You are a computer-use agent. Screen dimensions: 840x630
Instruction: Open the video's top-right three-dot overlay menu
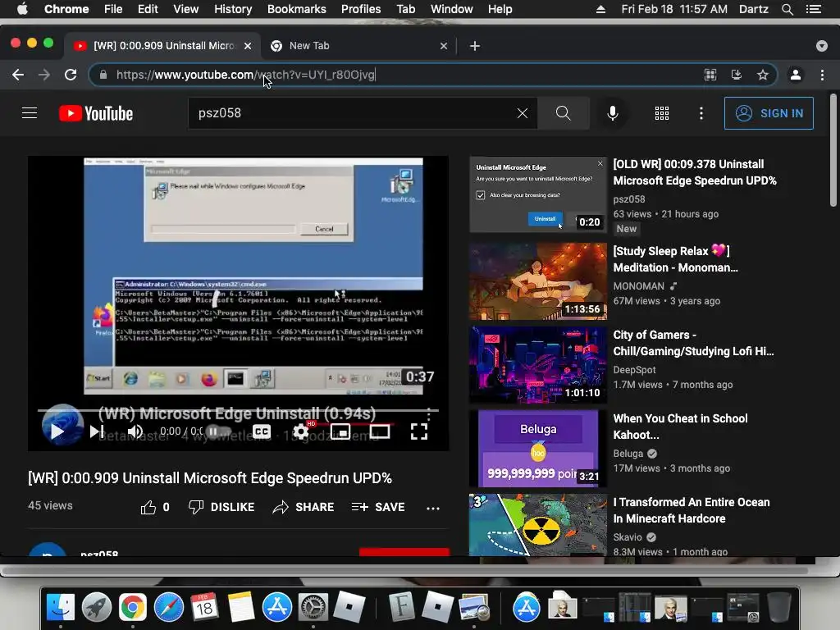tap(428, 414)
